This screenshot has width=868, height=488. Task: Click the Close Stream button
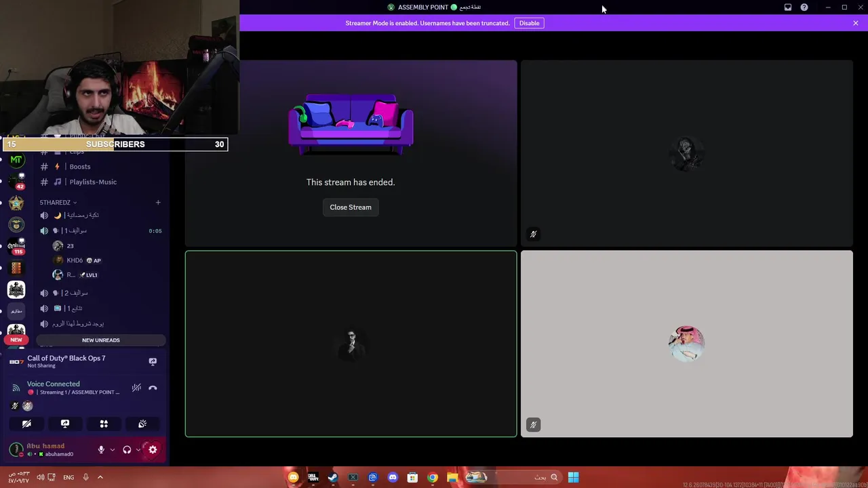point(351,207)
